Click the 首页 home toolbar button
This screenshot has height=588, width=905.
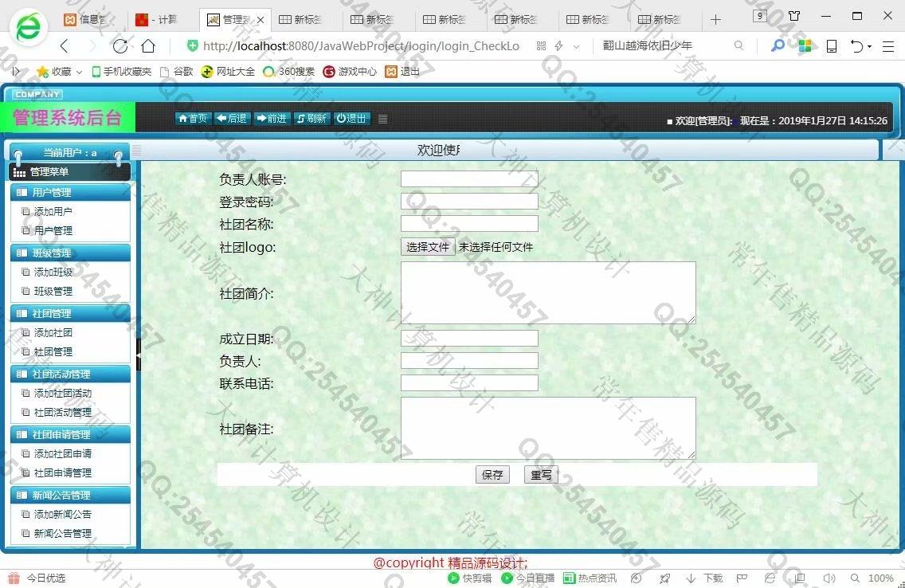[x=192, y=119]
